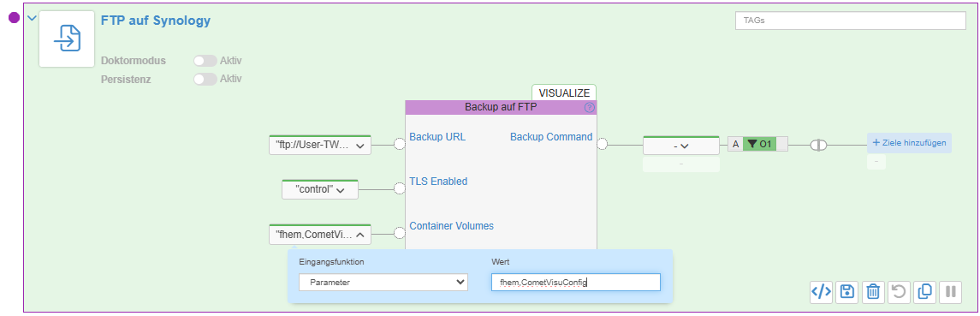The height and width of the screenshot is (316, 980).
Task: Save the logic cell with disk icon
Action: point(846,292)
